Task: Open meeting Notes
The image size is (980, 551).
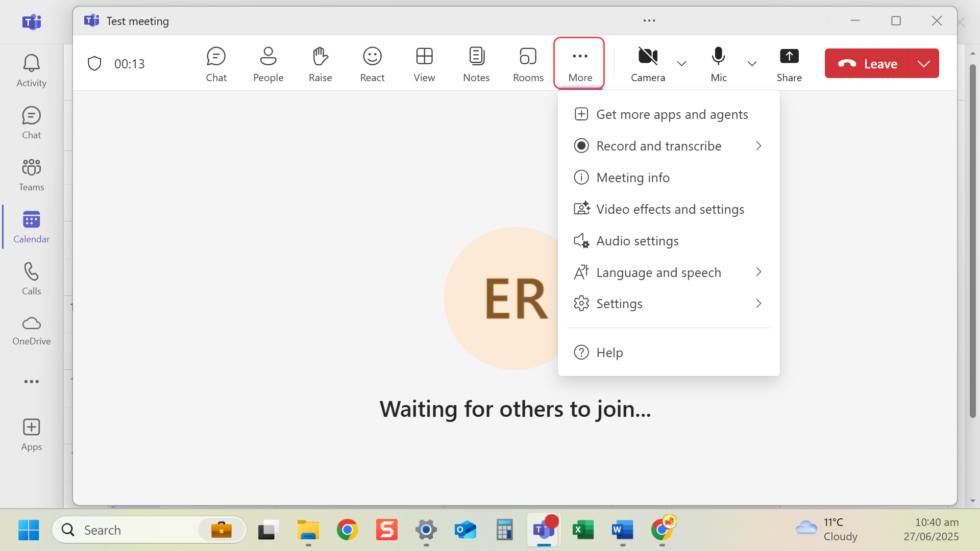Action: click(x=476, y=64)
